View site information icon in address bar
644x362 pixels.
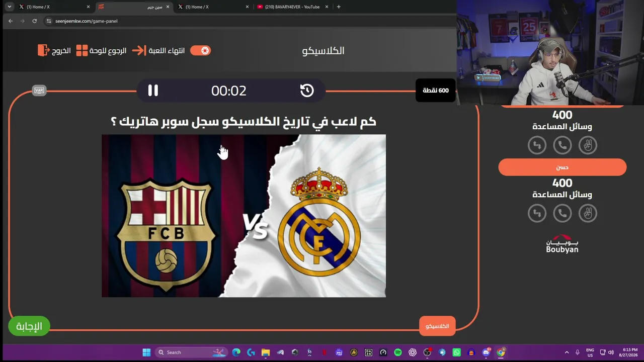(49, 21)
